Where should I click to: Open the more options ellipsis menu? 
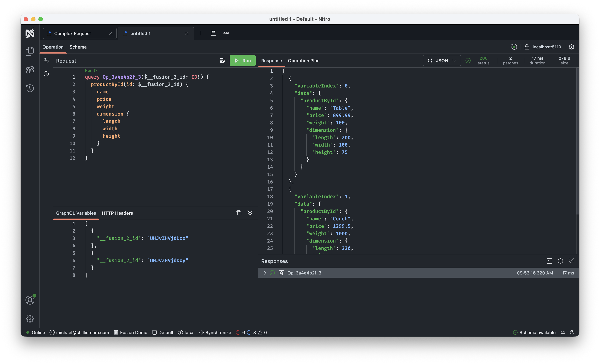226,33
